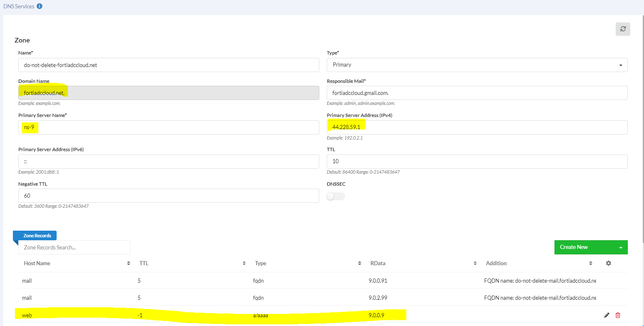Screen dimensions: 644x326
Task: Select the Zone Records tab
Action: coord(37,236)
